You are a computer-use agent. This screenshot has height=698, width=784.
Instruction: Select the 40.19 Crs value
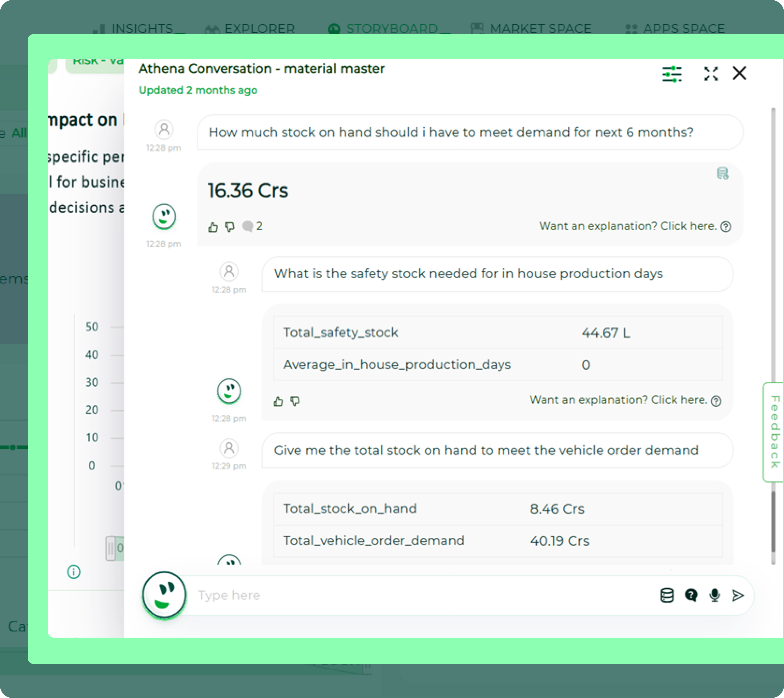[x=560, y=541]
